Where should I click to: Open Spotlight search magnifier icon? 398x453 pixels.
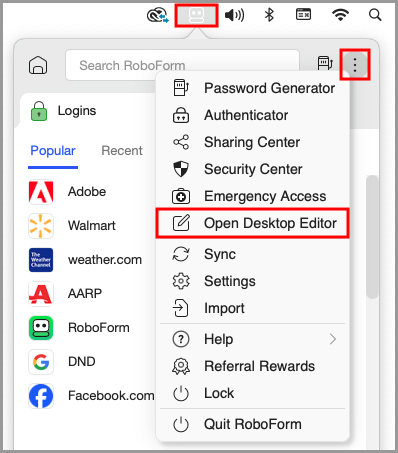375,15
